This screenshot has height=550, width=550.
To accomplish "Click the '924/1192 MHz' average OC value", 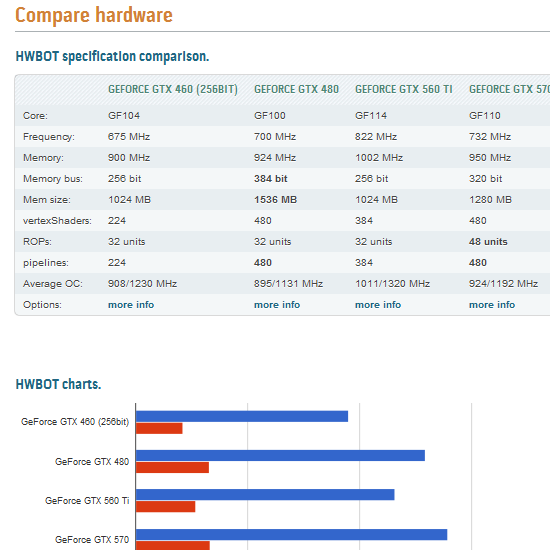I will [x=503, y=283].
